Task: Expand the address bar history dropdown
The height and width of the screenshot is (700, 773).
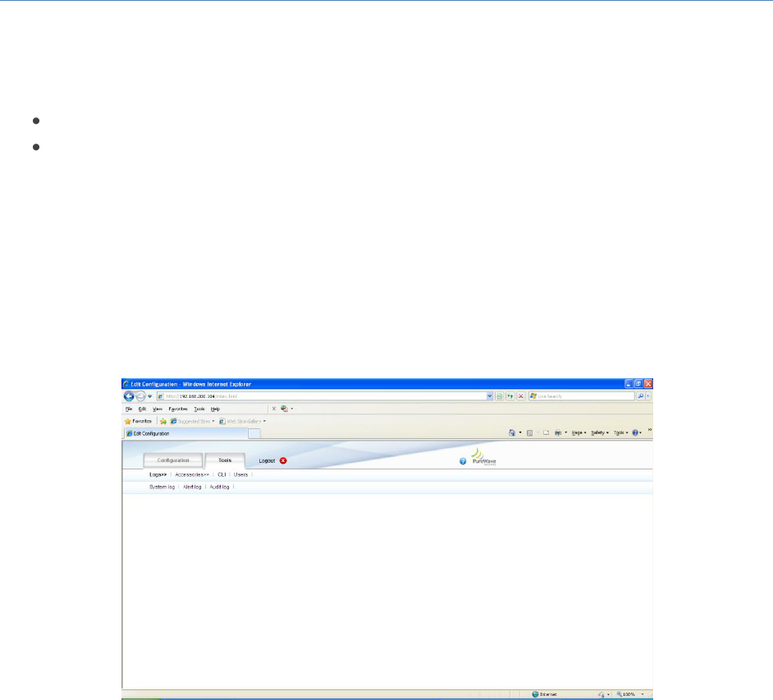Action: [x=490, y=396]
